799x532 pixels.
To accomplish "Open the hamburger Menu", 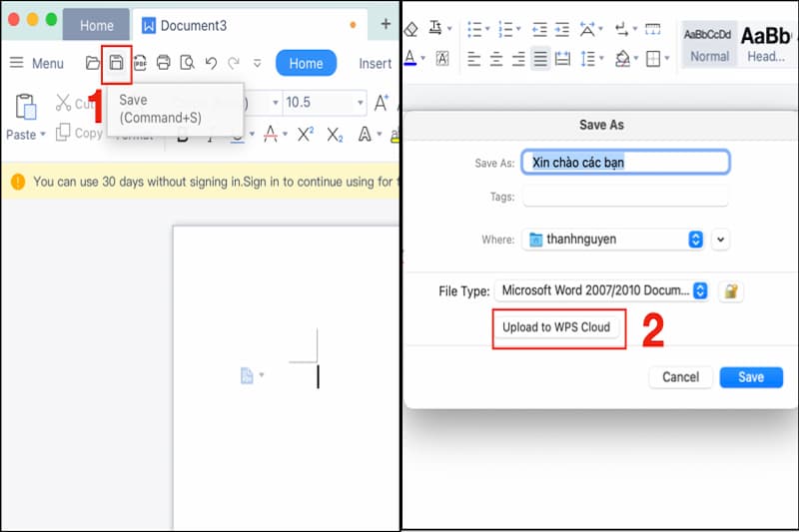I will [x=37, y=63].
